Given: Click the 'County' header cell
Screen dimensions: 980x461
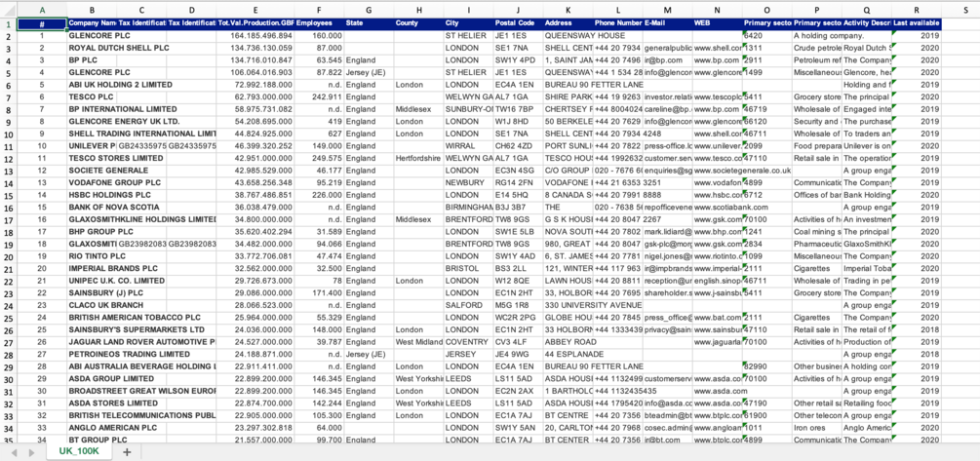Looking at the screenshot, I should click(418, 23).
